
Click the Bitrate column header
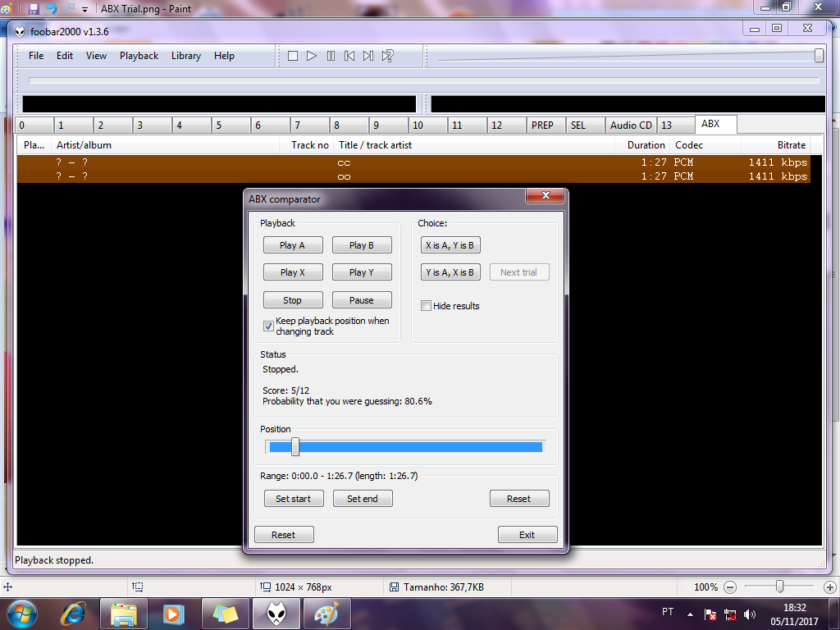(x=775, y=145)
